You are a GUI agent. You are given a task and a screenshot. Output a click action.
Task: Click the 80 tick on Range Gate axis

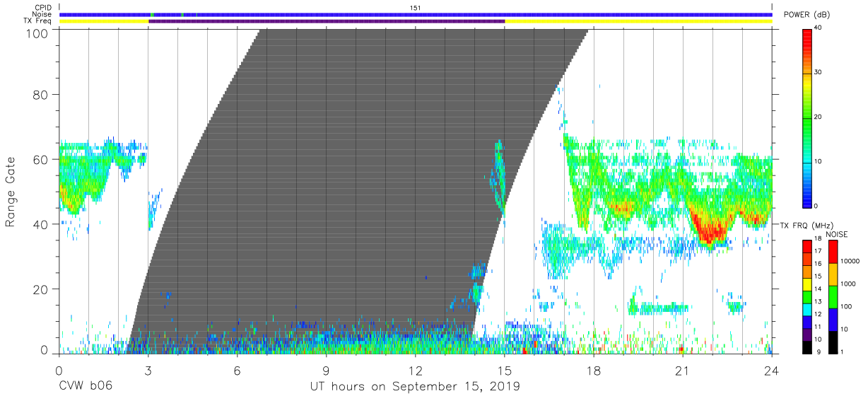coord(41,95)
